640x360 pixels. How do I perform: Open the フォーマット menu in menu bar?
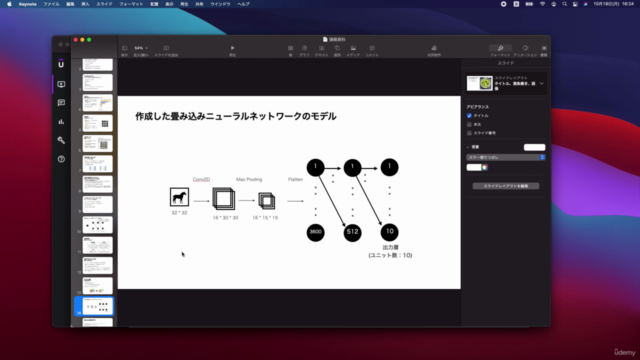[x=131, y=4]
